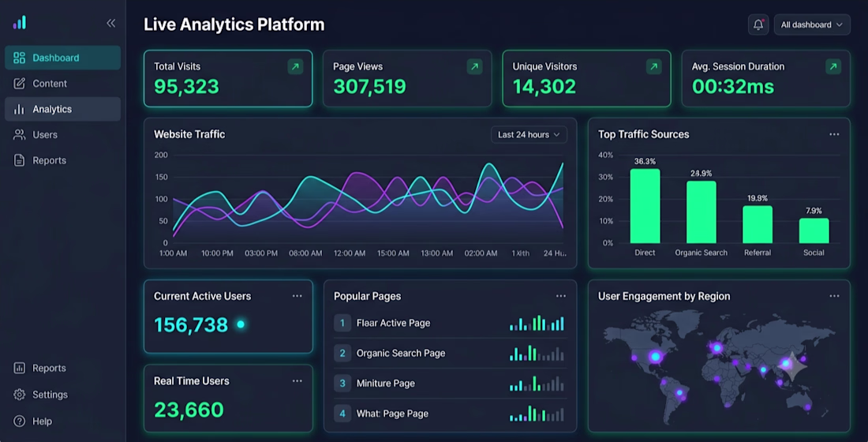Open top Reports item below Users
The width and height of the screenshot is (868, 442).
tap(62, 160)
